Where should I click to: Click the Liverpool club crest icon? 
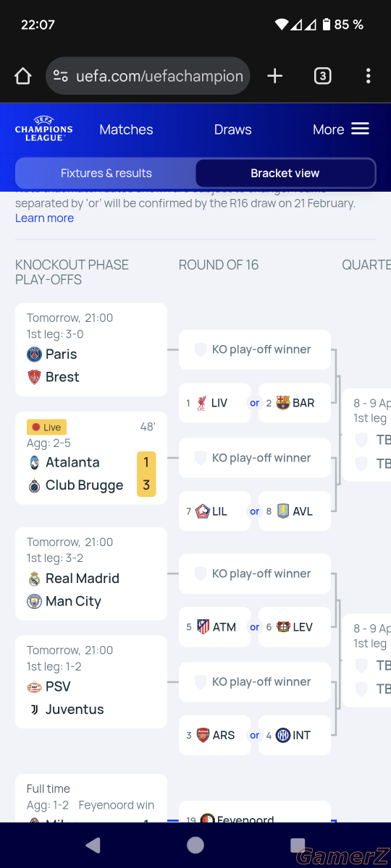[202, 403]
